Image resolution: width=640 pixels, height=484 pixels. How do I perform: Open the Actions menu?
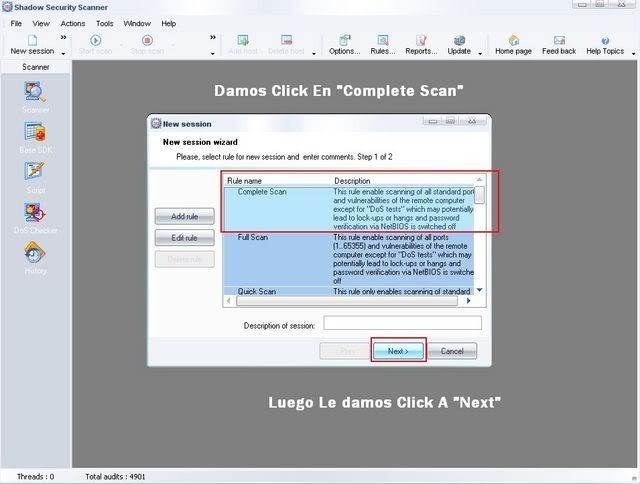73,24
